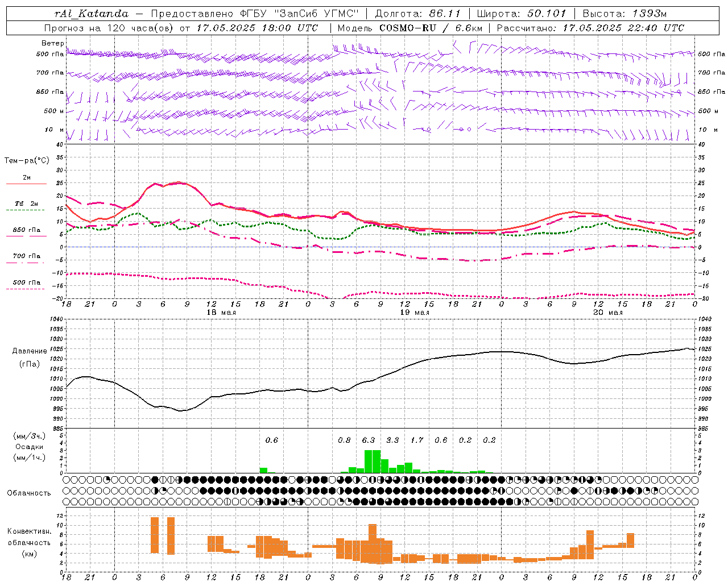Click the rAl_Katanda station title
The height and width of the screenshot is (582, 728).
point(92,14)
